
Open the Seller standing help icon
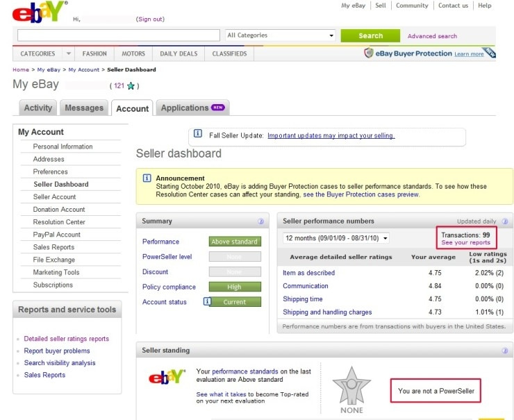[505, 351]
